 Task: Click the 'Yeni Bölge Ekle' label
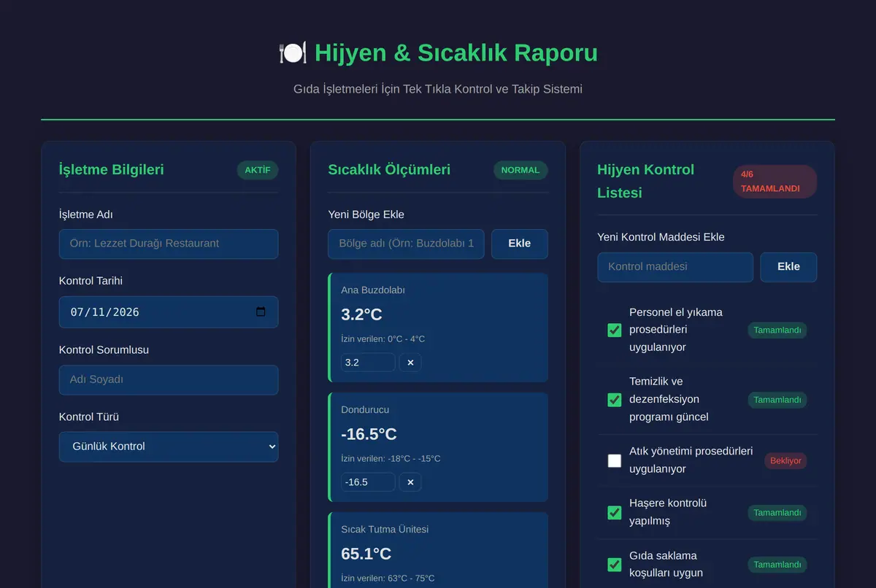pos(366,214)
